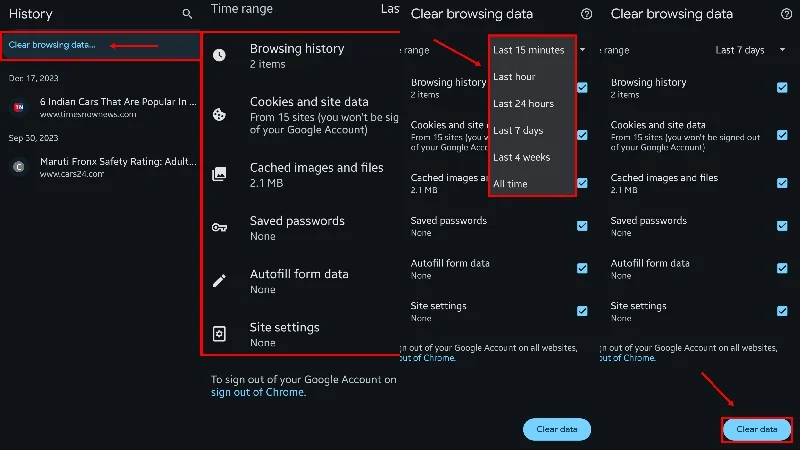
Task: Choose Last 15 minutes from the time range list
Action: (529, 49)
